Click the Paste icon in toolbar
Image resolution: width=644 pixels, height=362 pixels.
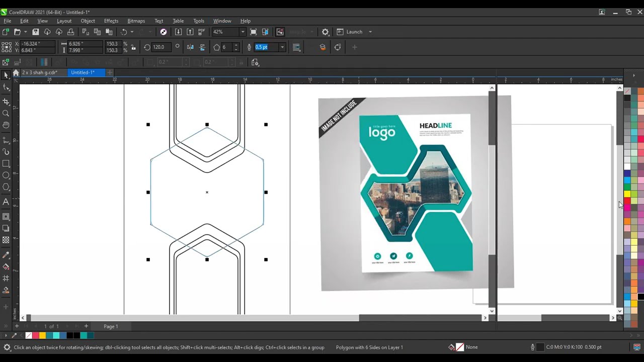point(109,32)
